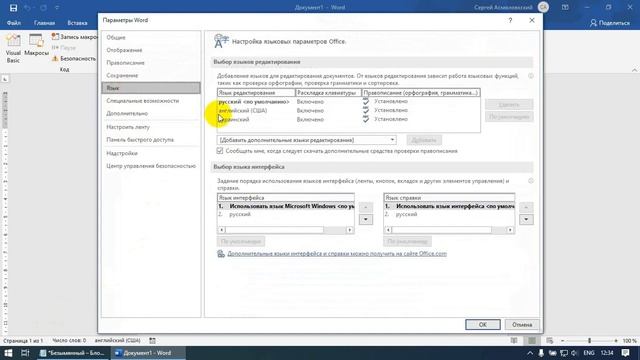Click the Office.com link globe icon
The height and width of the screenshot is (360, 640).
click(221, 253)
